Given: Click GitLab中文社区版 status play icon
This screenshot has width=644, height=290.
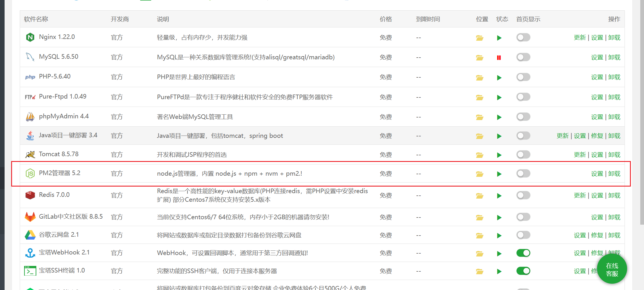Looking at the screenshot, I should [499, 217].
